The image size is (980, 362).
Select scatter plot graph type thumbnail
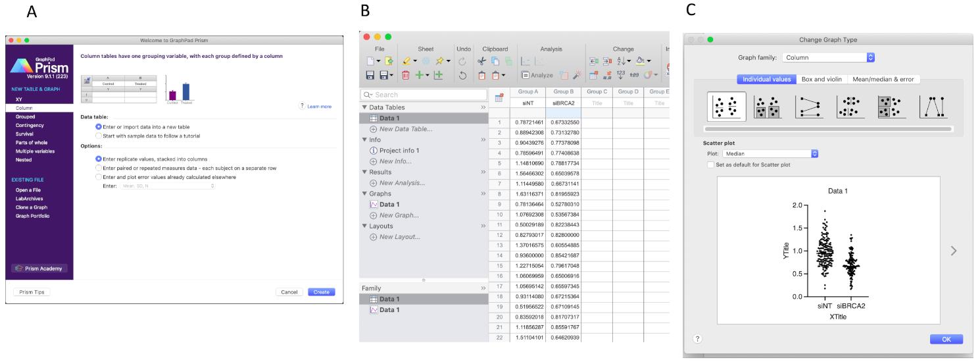(x=727, y=107)
